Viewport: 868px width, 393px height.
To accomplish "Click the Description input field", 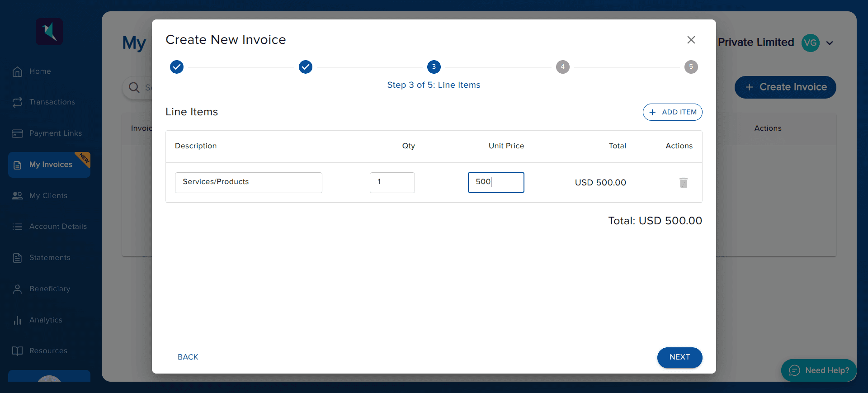I will 248,182.
